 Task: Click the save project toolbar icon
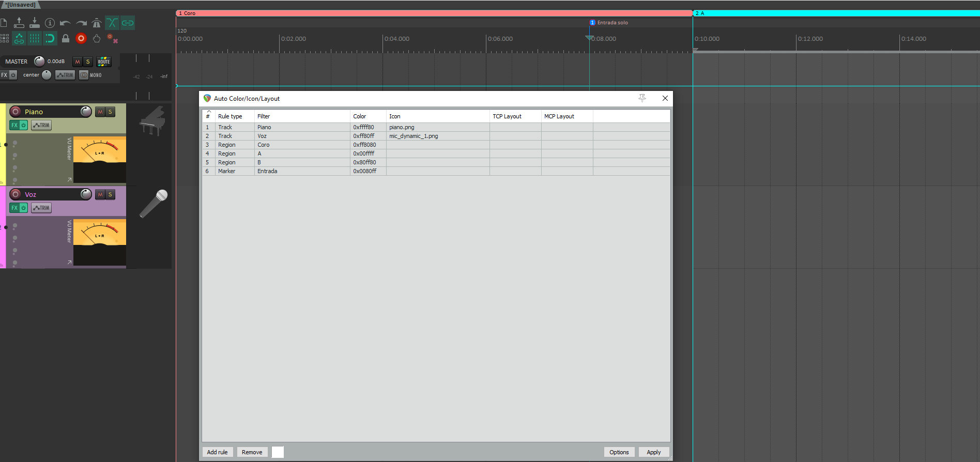coord(34,23)
